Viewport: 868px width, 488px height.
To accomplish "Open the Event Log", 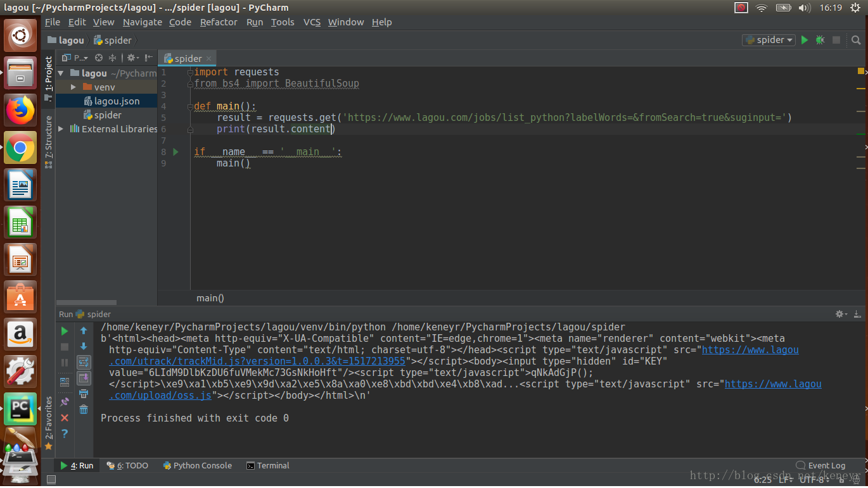I will pyautogui.click(x=820, y=465).
